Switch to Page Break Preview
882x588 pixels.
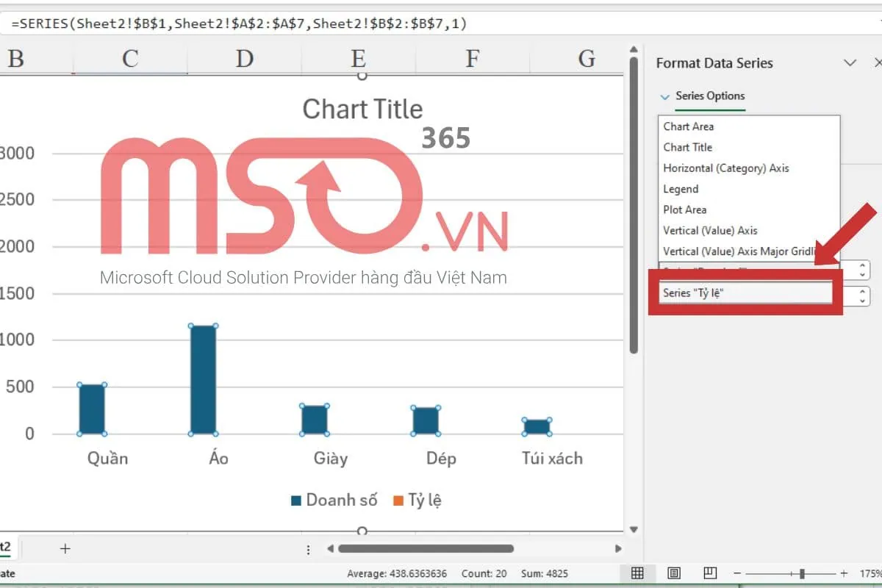click(709, 573)
